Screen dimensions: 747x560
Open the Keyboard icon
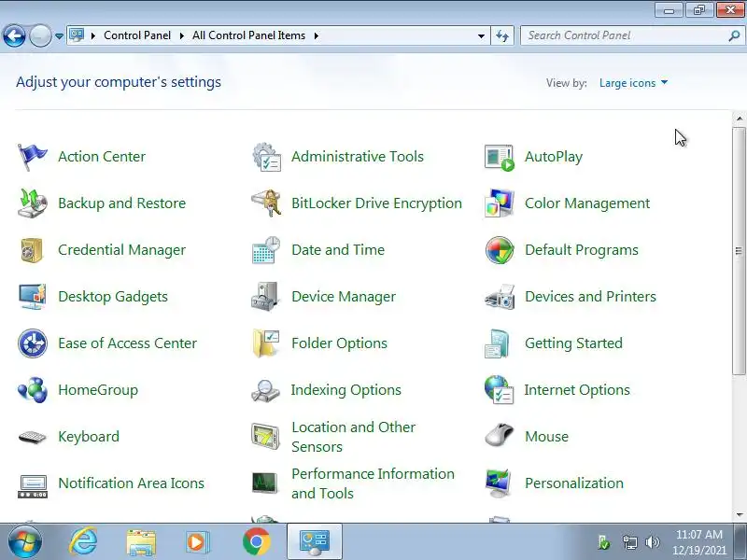(x=32, y=437)
